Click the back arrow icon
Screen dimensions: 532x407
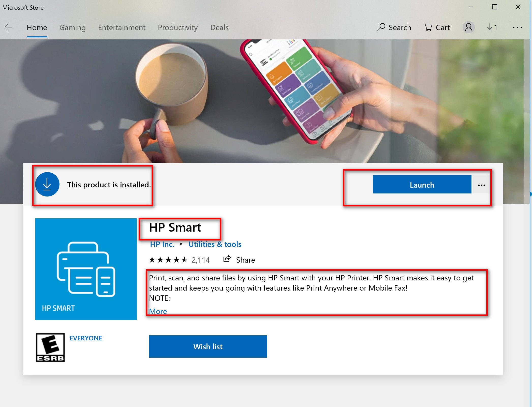click(9, 27)
